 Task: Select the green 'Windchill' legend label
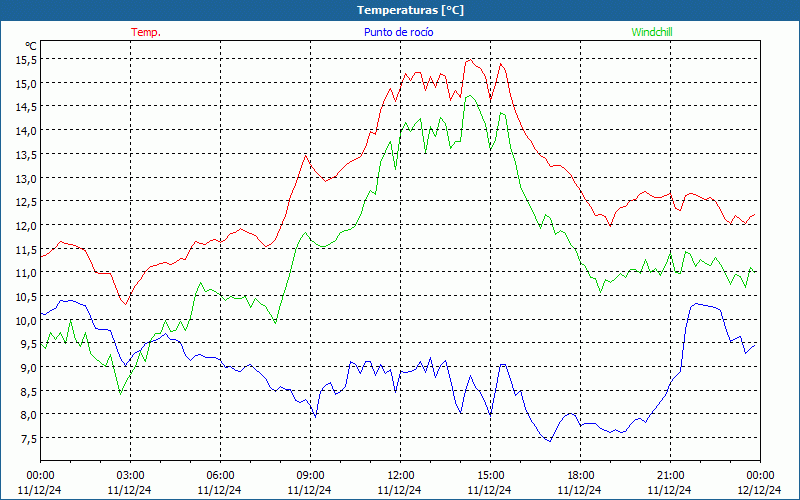(652, 32)
